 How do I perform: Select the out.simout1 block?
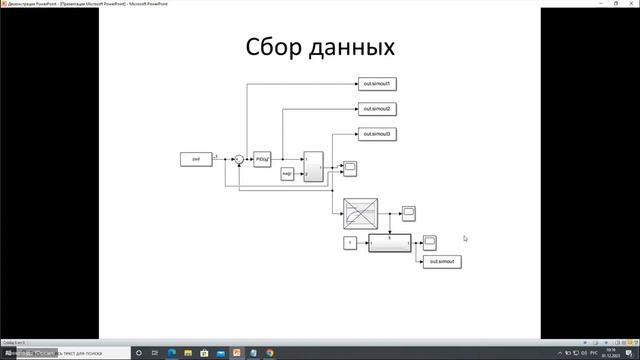(x=377, y=84)
